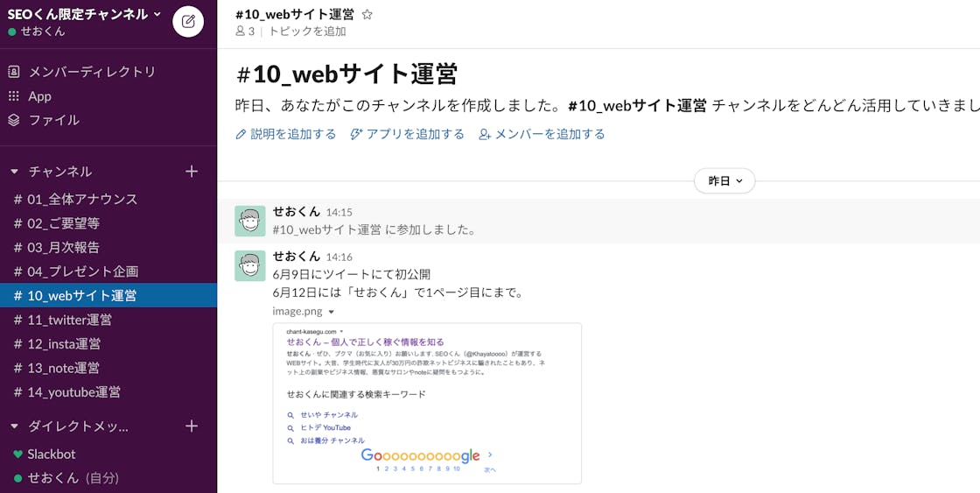980x493 pixels.
Task: Open the image.png search result thumbnail
Action: click(427, 403)
